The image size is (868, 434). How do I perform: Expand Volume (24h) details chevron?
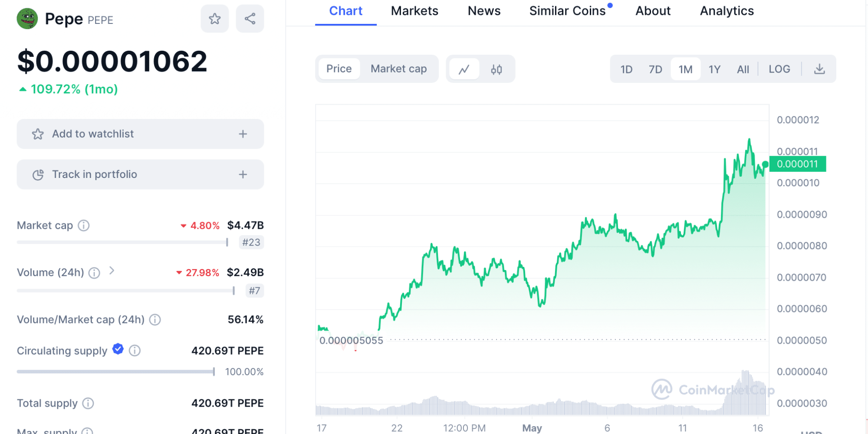coord(112,271)
